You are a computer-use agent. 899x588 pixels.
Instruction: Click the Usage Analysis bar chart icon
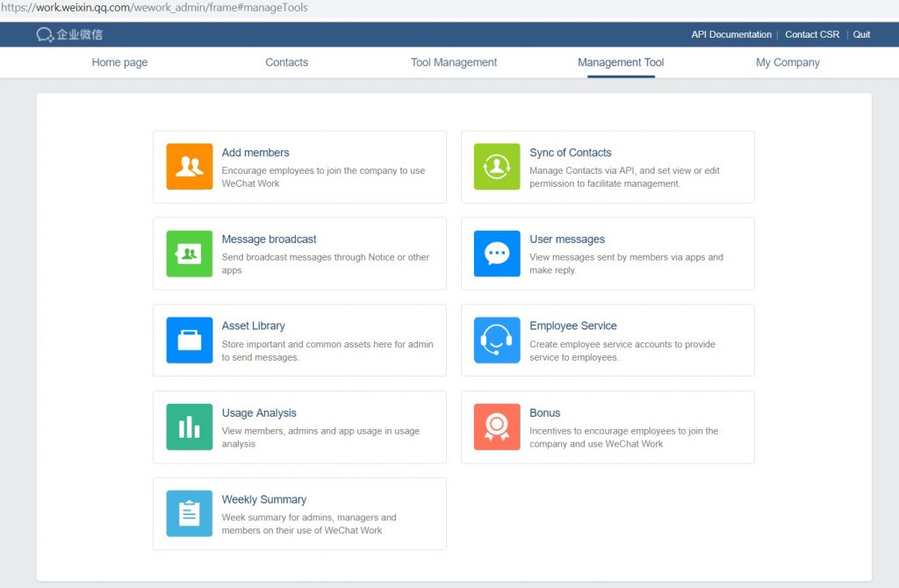(x=190, y=427)
